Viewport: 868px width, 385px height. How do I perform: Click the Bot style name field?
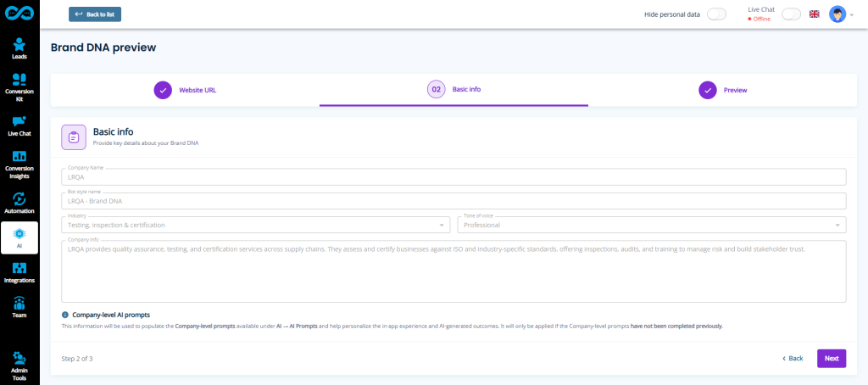(x=453, y=201)
